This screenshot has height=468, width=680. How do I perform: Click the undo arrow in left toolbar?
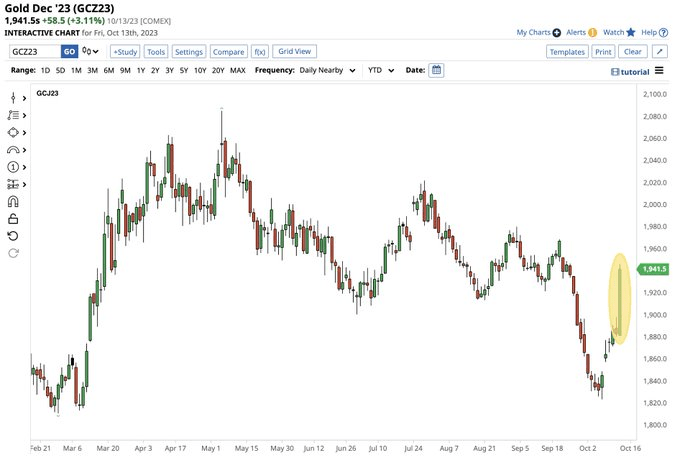[13, 235]
